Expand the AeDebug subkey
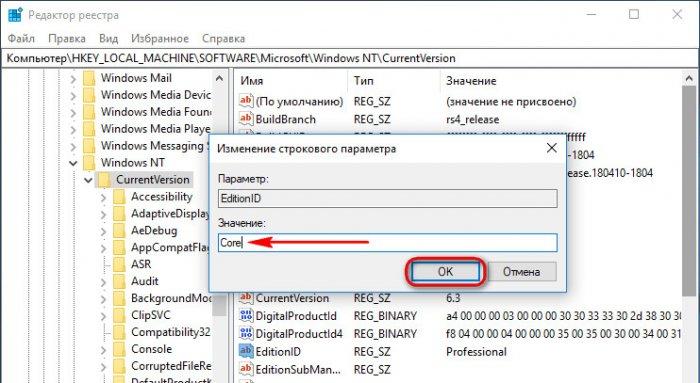Image resolution: width=700 pixels, height=383 pixels. coord(103,231)
